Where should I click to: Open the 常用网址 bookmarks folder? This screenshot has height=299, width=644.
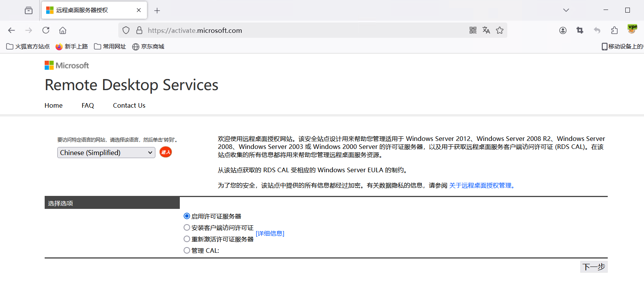[x=110, y=47]
